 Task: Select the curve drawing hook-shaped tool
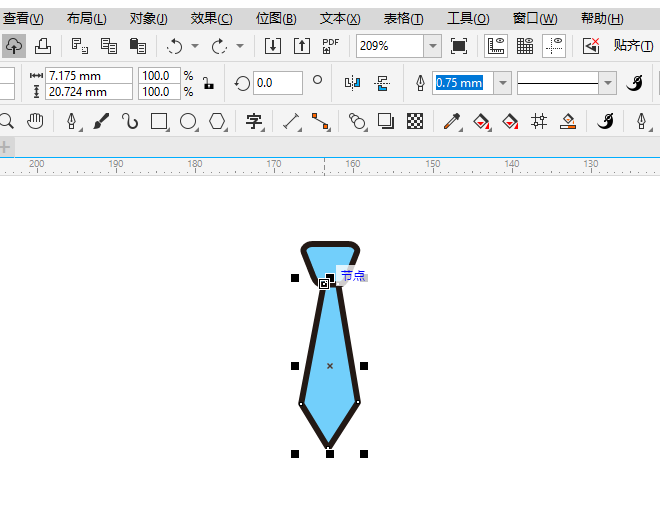130,122
